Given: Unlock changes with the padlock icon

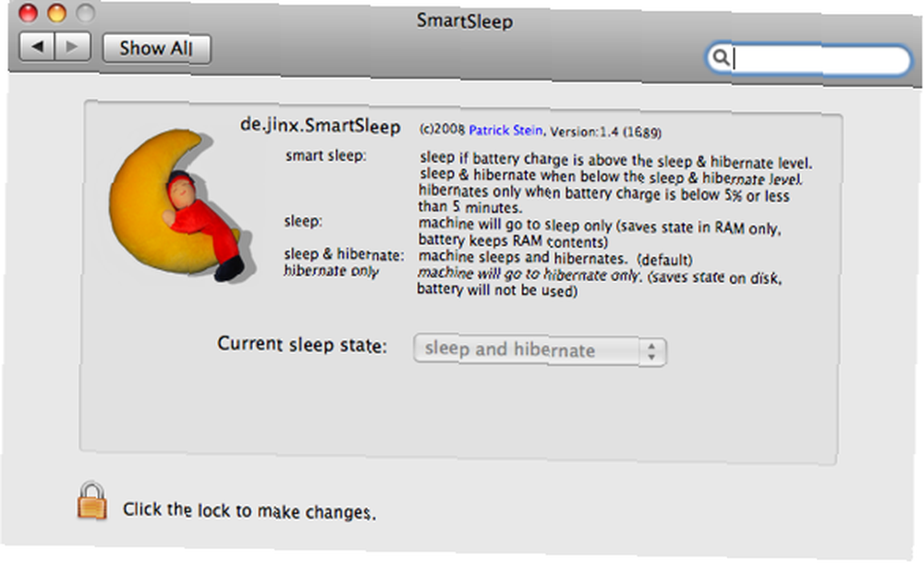Looking at the screenshot, I should pos(91,500).
